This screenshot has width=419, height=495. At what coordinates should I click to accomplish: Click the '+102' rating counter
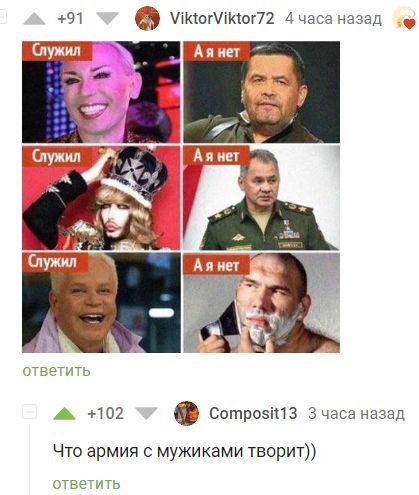(105, 413)
